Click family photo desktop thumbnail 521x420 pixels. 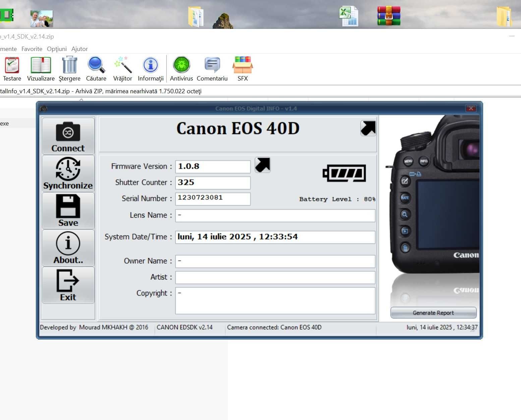point(42,18)
